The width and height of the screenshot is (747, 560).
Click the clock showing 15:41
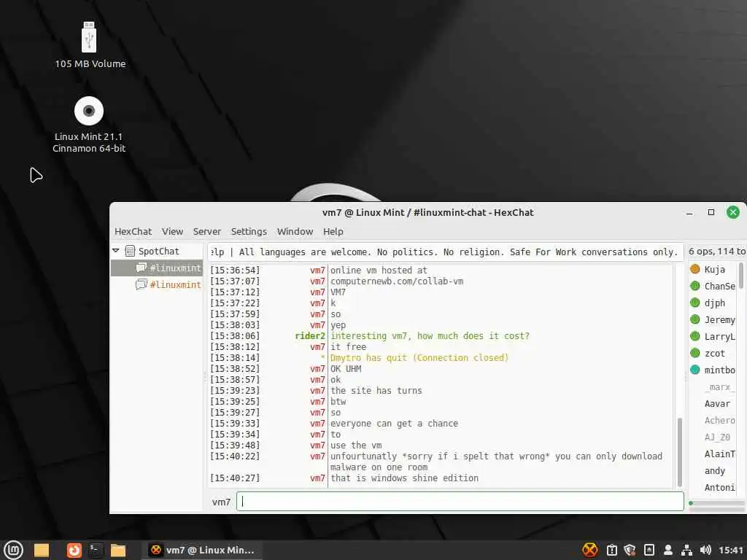(731, 551)
